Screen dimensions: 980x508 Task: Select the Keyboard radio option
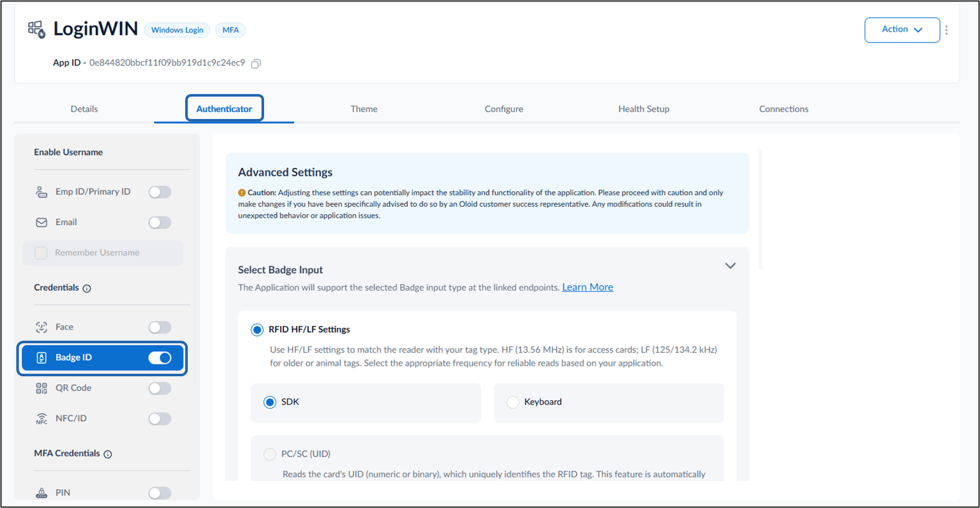tap(513, 402)
